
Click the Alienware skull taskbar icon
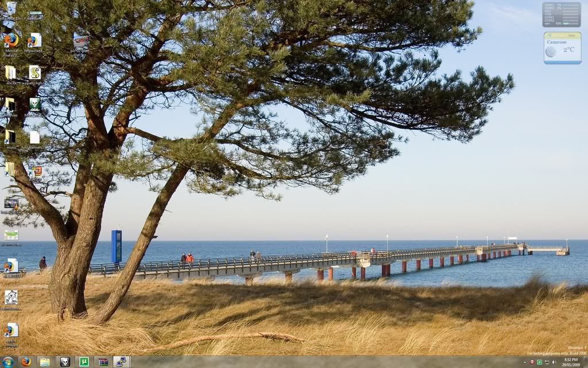pyautogui.click(x=64, y=362)
